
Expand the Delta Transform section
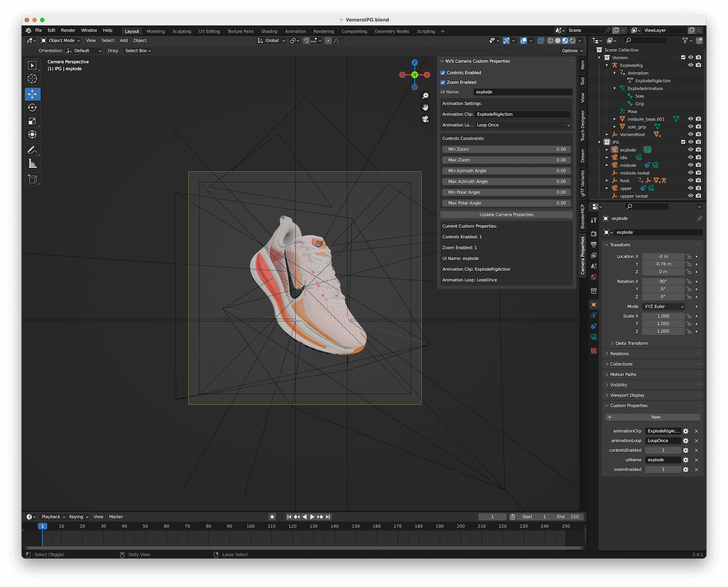tap(629, 343)
